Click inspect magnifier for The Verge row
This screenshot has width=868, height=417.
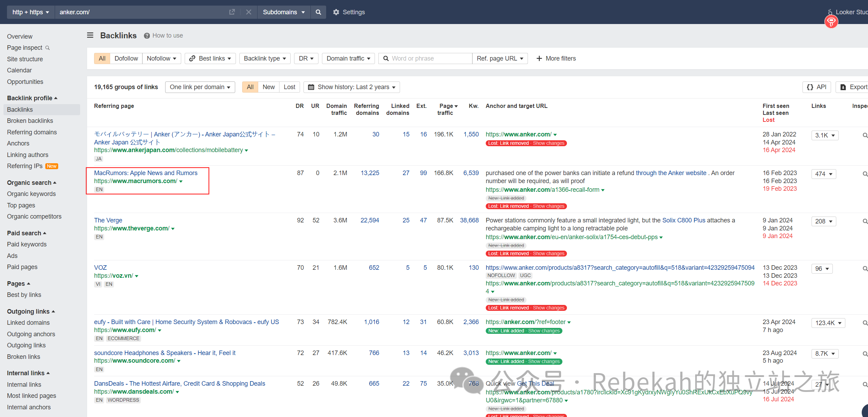coord(865,221)
